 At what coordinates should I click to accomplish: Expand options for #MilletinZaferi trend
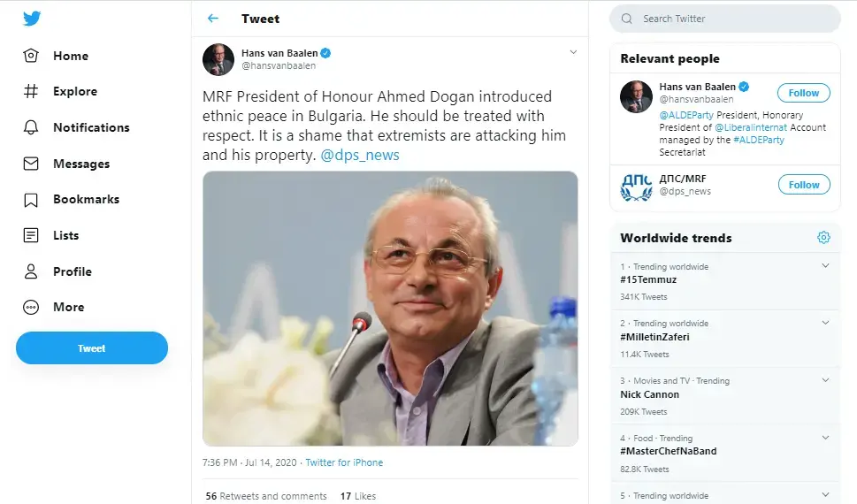(x=825, y=322)
